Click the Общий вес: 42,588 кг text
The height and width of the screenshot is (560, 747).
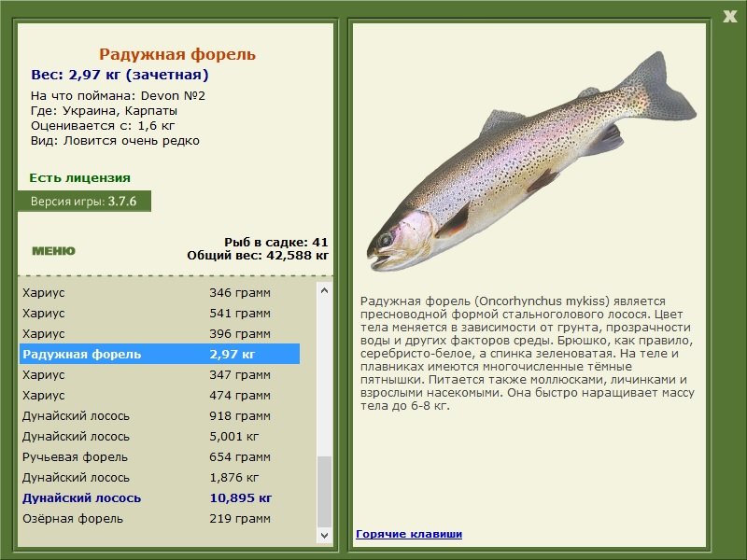258,255
